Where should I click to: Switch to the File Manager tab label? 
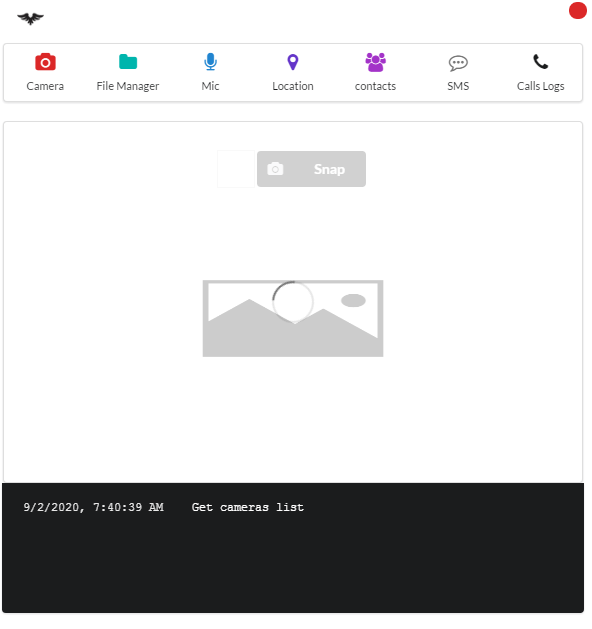pyautogui.click(x=128, y=86)
